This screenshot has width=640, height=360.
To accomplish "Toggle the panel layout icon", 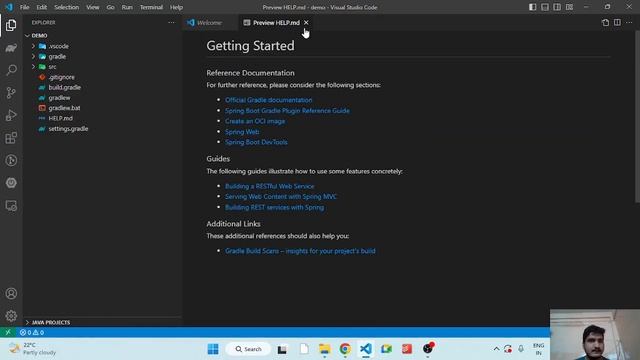I will point(545,7).
